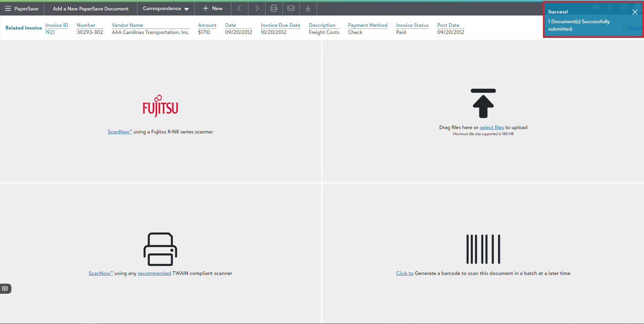This screenshot has height=324, width=644.
Task: Click the previous document arrow
Action: tap(239, 8)
